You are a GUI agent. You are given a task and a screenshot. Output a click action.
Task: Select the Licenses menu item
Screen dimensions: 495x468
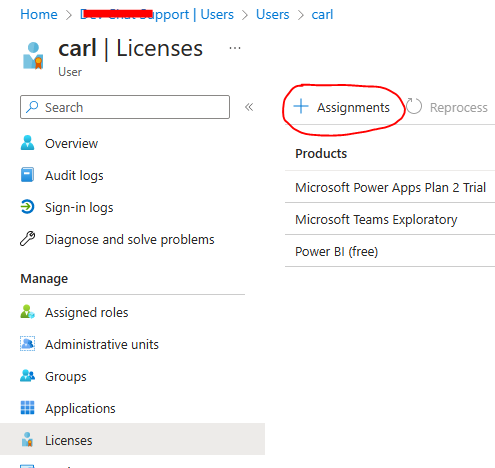point(132,439)
